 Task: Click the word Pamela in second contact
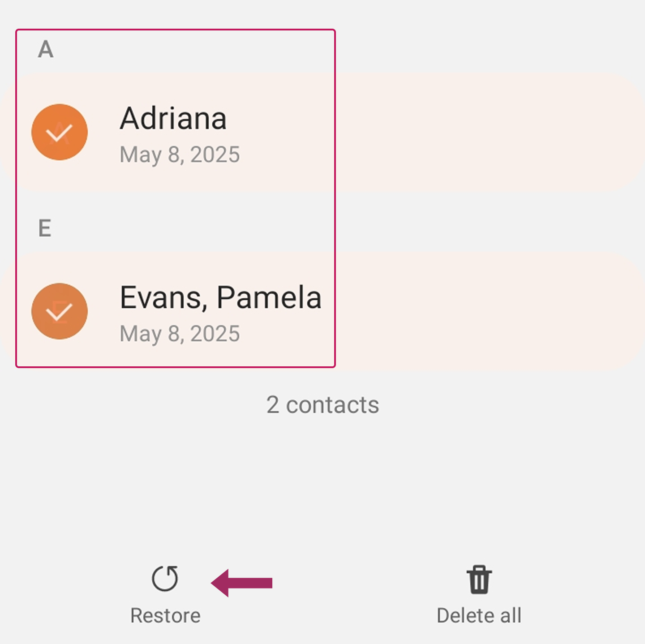tap(269, 298)
